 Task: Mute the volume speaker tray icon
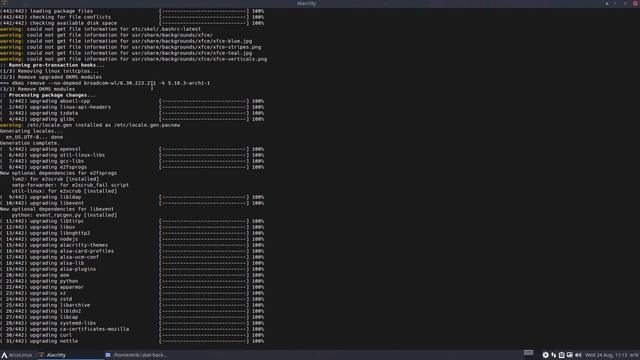[x=578, y=355]
